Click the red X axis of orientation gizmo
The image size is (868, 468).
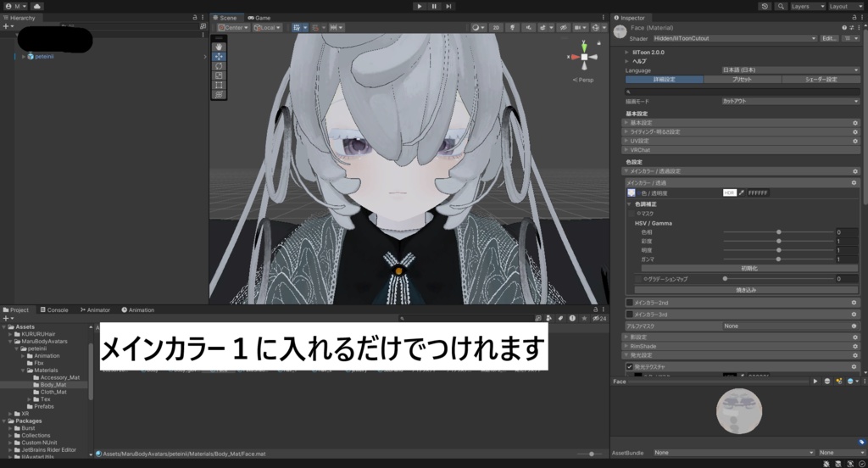(x=575, y=57)
